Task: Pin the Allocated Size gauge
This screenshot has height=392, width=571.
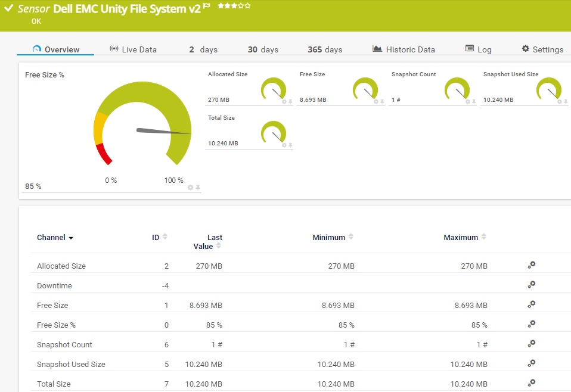Action: click(291, 102)
